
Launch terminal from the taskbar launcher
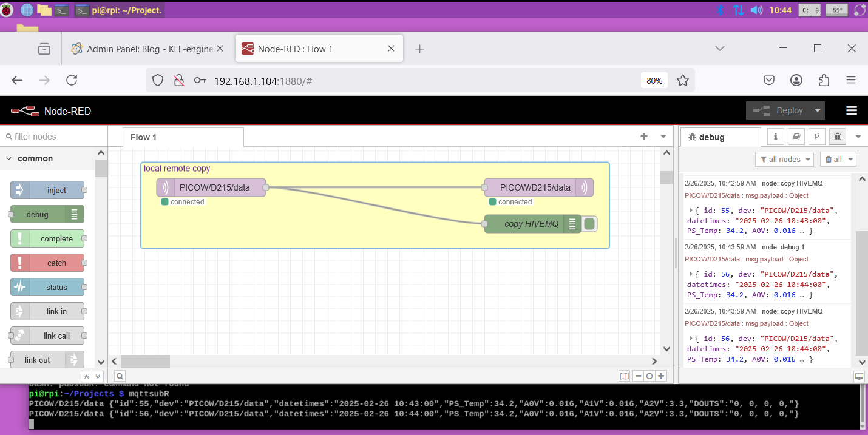coord(61,10)
